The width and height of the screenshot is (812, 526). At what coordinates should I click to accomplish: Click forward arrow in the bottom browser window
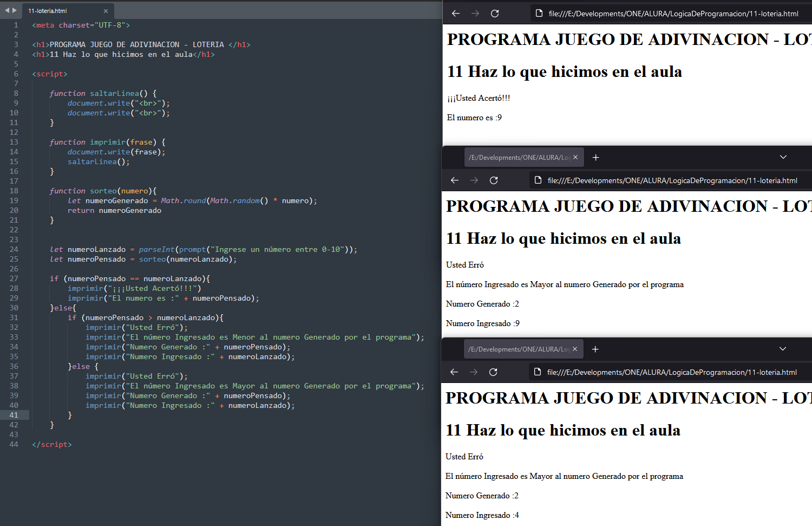click(x=474, y=372)
